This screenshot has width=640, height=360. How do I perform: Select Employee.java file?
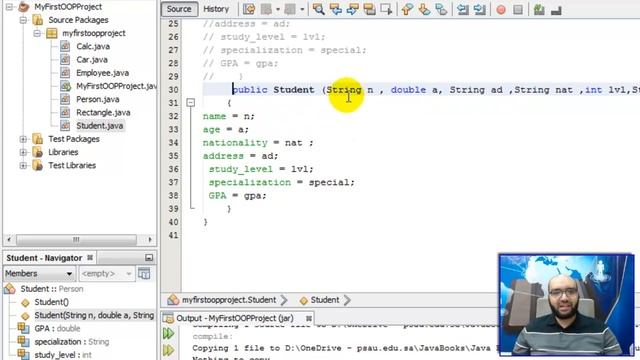(x=102, y=73)
